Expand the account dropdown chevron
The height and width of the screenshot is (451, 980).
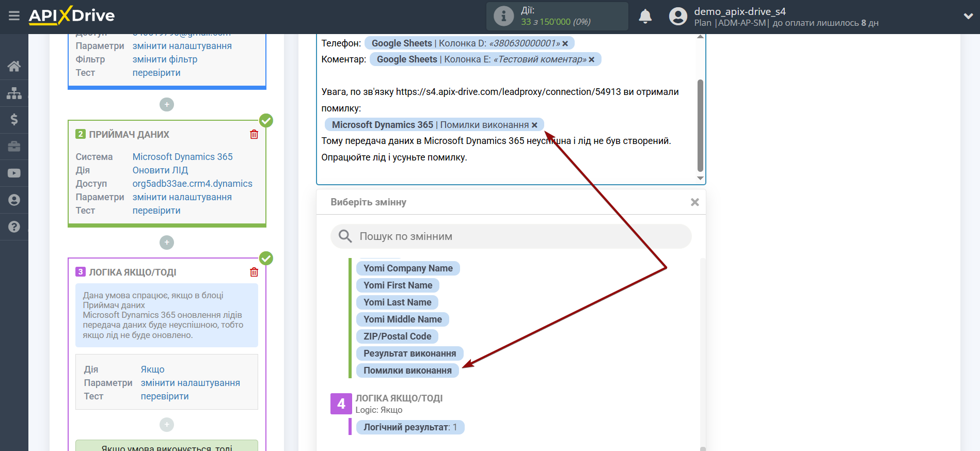(968, 17)
